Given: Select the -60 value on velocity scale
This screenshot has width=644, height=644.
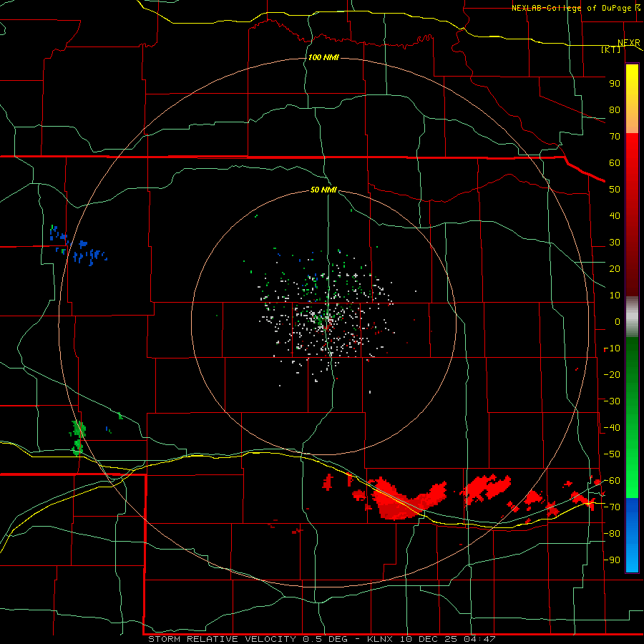Looking at the screenshot, I should click(612, 481).
